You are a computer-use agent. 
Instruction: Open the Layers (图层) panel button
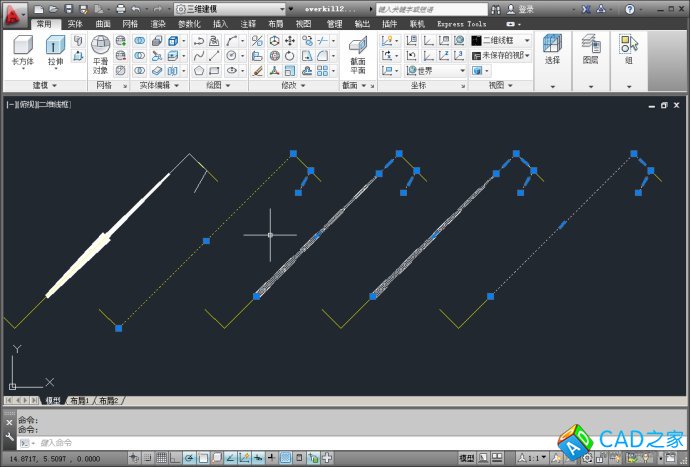pyautogui.click(x=591, y=50)
